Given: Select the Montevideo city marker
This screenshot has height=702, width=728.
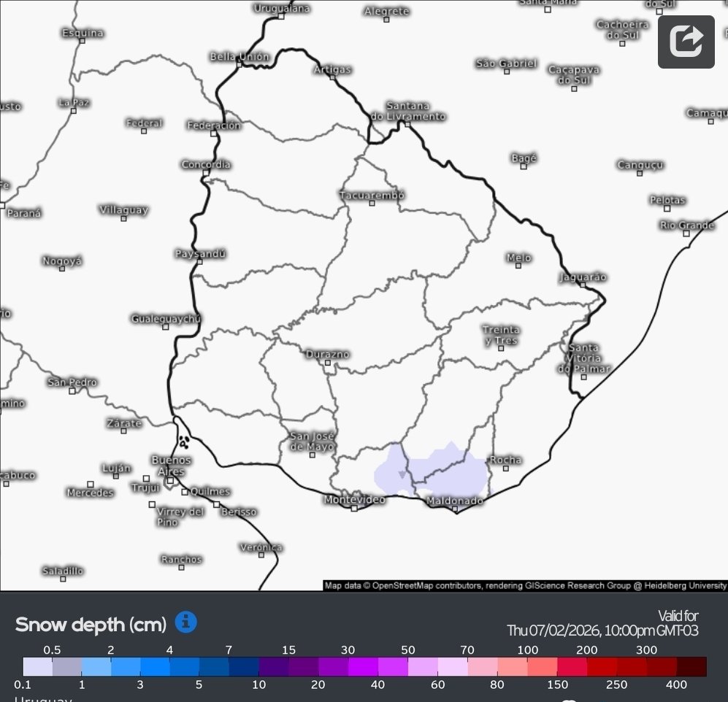Looking at the screenshot, I should coord(354,509).
